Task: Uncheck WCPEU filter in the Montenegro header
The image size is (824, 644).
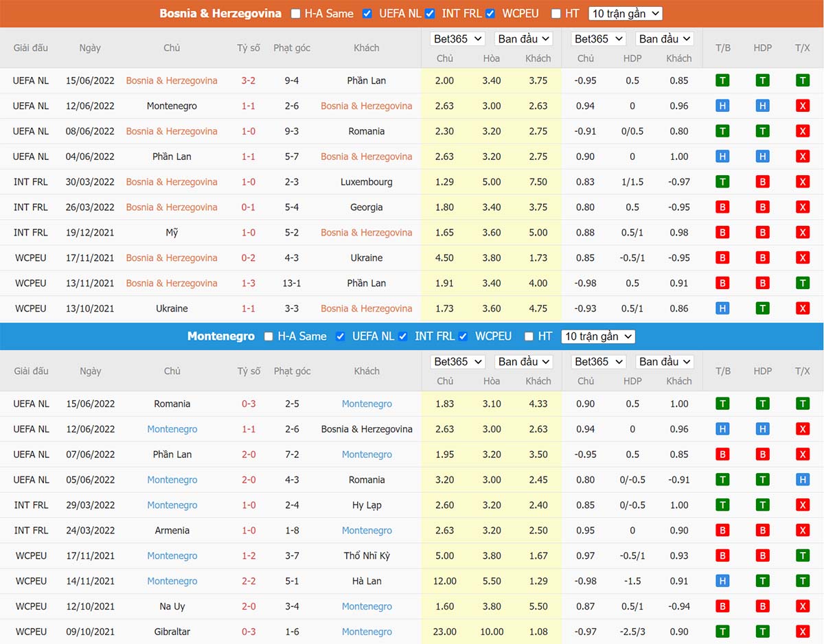Action: [463, 336]
